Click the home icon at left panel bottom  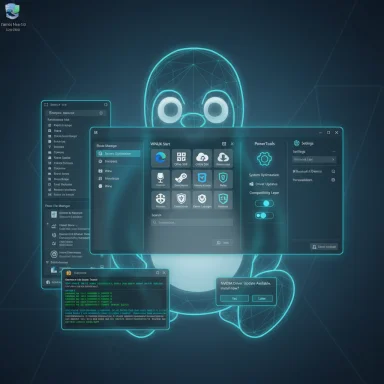click(48, 282)
